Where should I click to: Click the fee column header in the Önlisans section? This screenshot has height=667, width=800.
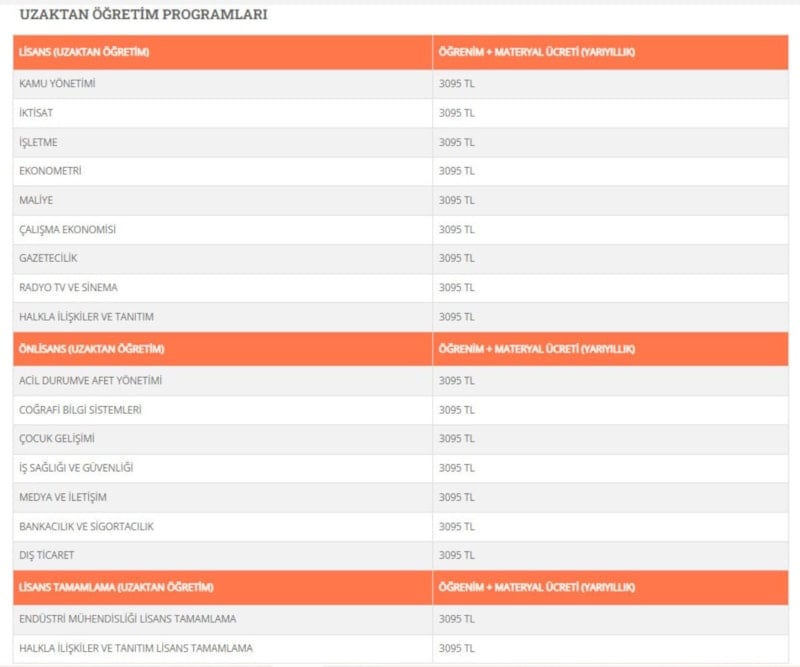[x=537, y=349]
